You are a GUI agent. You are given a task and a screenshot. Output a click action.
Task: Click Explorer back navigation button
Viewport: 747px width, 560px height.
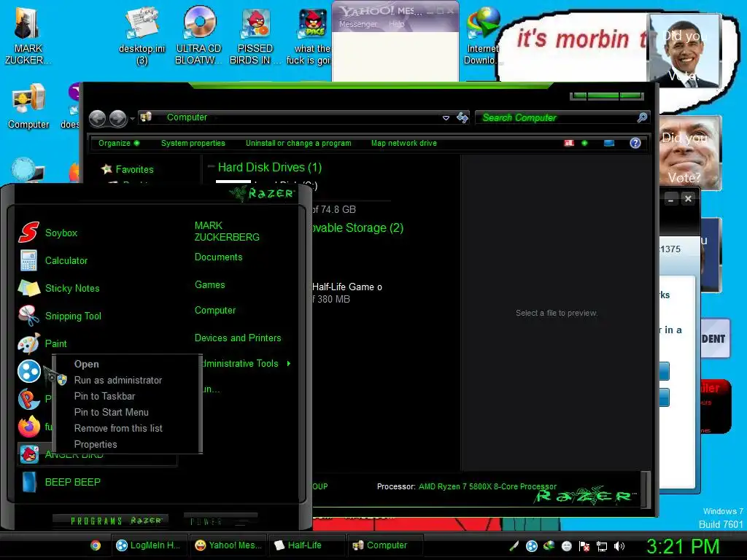coord(97,118)
